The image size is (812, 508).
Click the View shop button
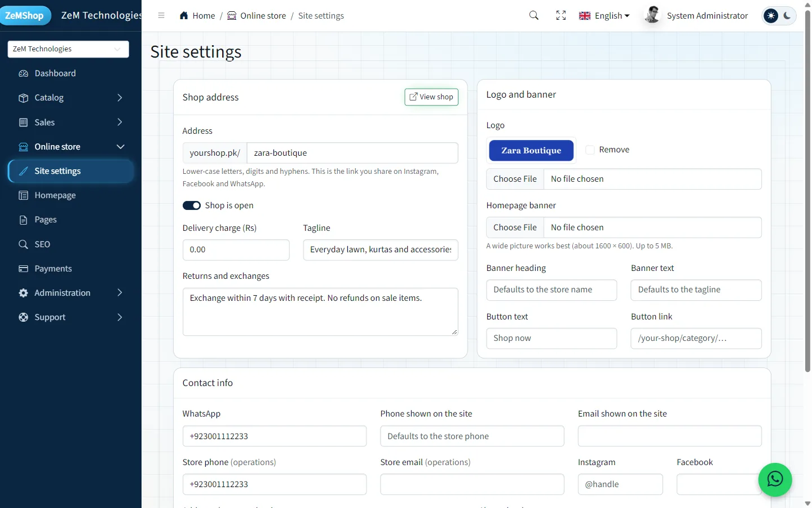coord(431,97)
